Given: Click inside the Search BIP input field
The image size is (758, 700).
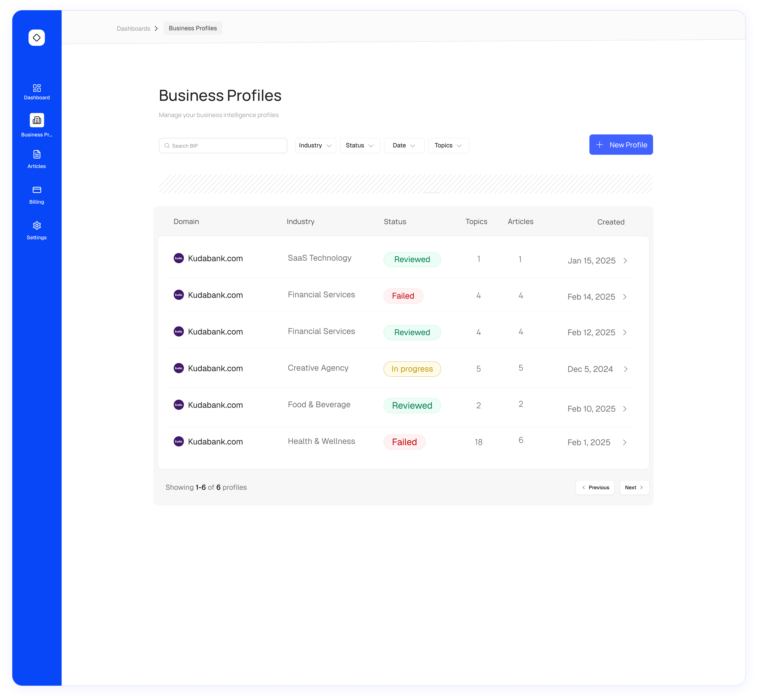Looking at the screenshot, I should pos(223,145).
